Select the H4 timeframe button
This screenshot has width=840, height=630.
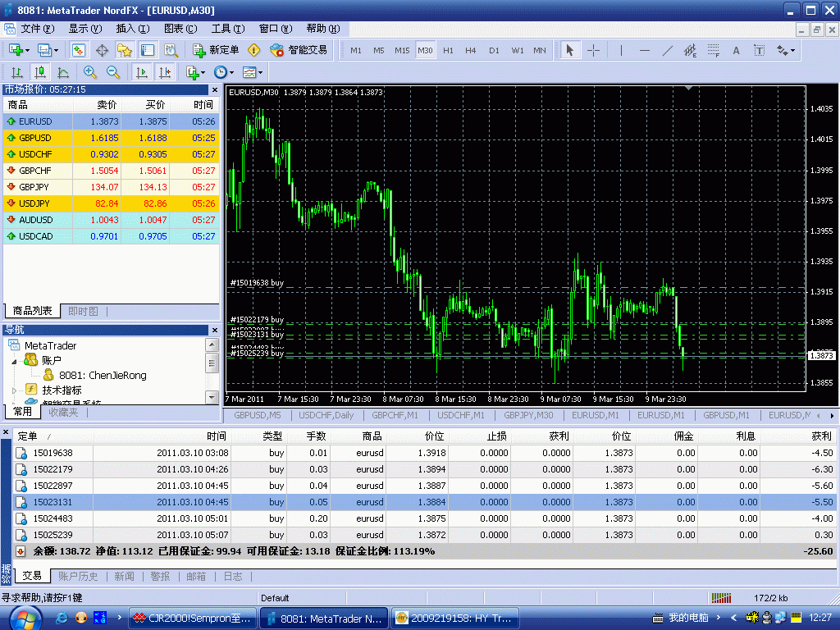(x=470, y=50)
